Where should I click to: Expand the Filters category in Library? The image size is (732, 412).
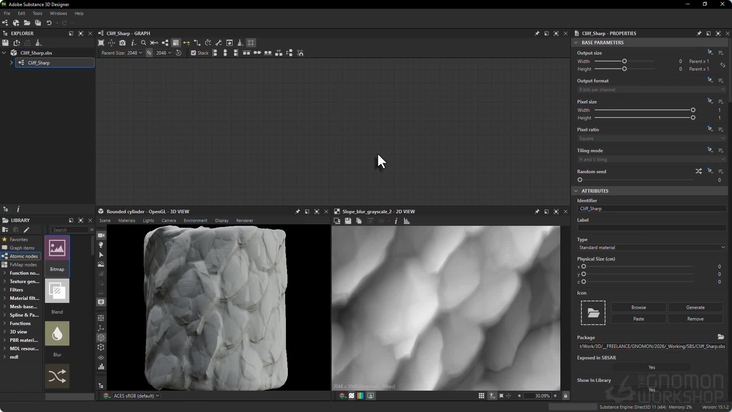[x=5, y=290]
